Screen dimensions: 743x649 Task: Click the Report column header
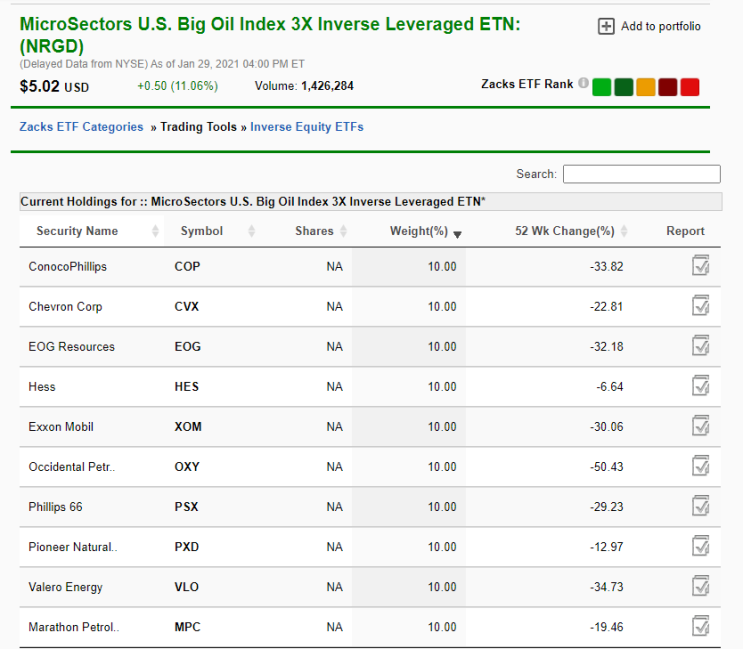pyautogui.click(x=685, y=231)
